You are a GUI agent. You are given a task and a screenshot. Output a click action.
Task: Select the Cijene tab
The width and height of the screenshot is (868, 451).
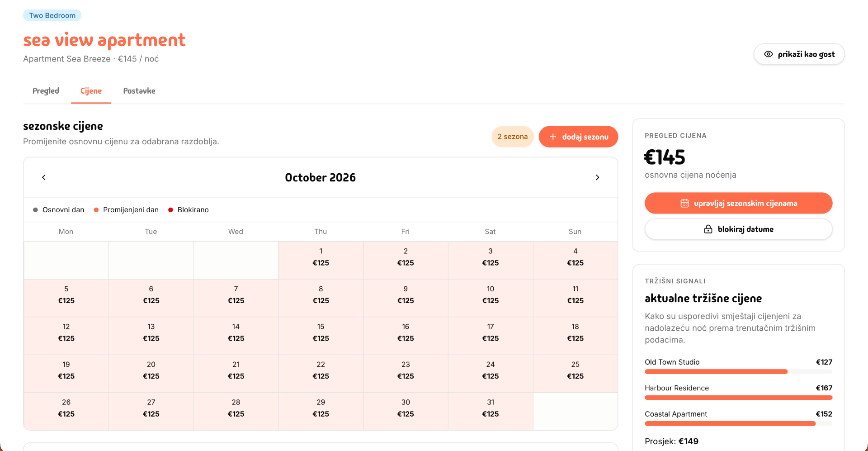(x=91, y=91)
